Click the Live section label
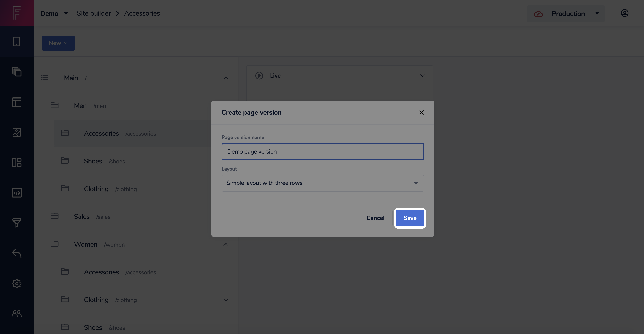This screenshot has height=334, width=644. click(x=275, y=75)
